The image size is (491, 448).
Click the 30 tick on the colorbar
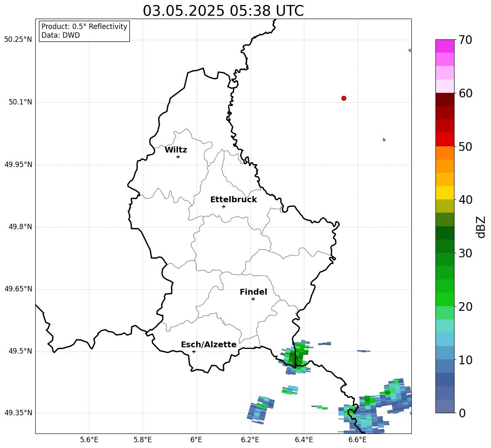coord(465,253)
